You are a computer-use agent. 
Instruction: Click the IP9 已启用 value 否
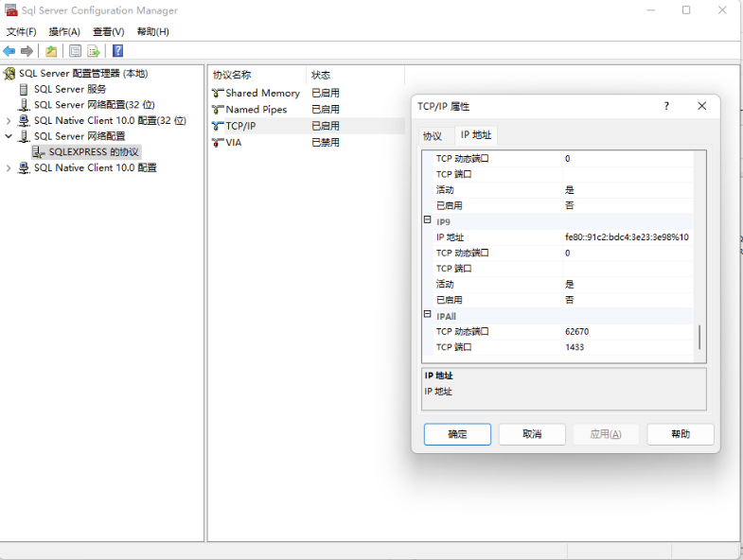[628, 300]
